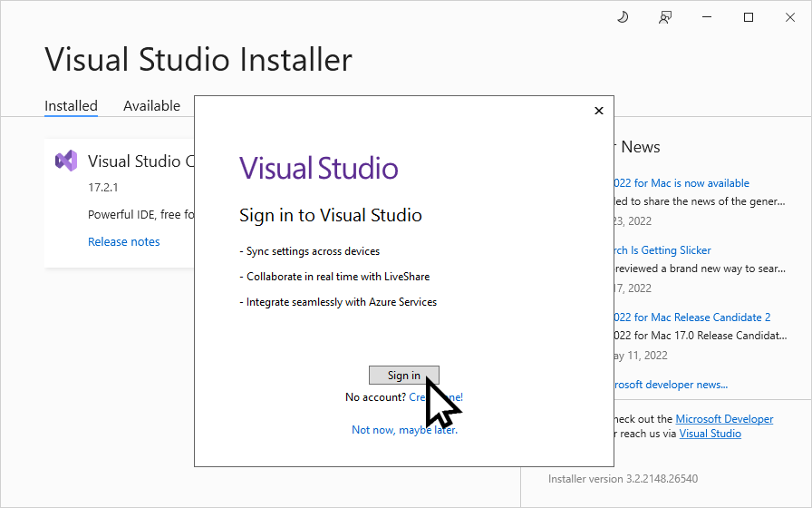812x508 pixels.
Task: Open the Release notes link
Action: (124, 241)
